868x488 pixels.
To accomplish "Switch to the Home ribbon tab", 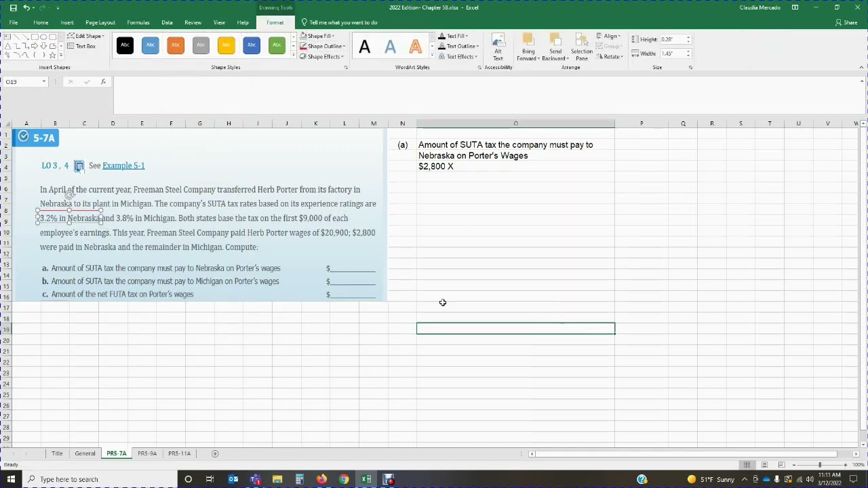I will point(41,22).
